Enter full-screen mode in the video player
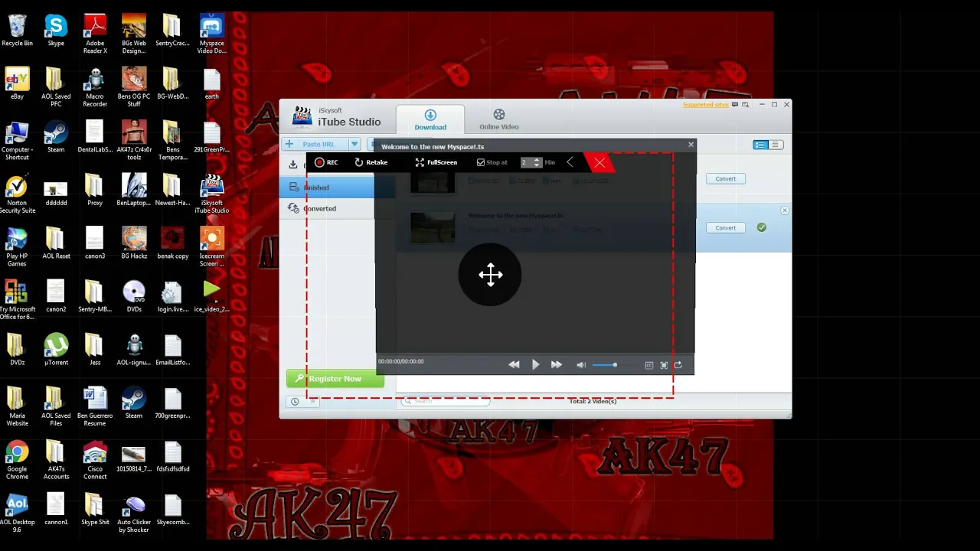 coord(664,366)
